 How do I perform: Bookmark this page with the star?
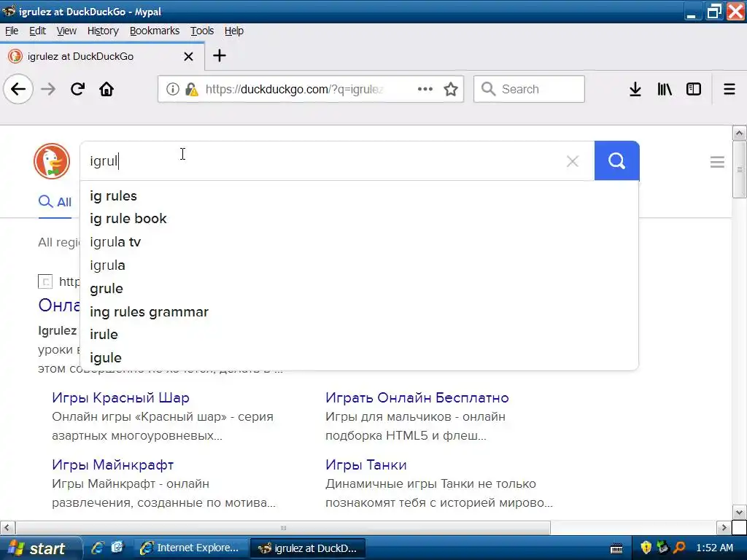coord(451,89)
